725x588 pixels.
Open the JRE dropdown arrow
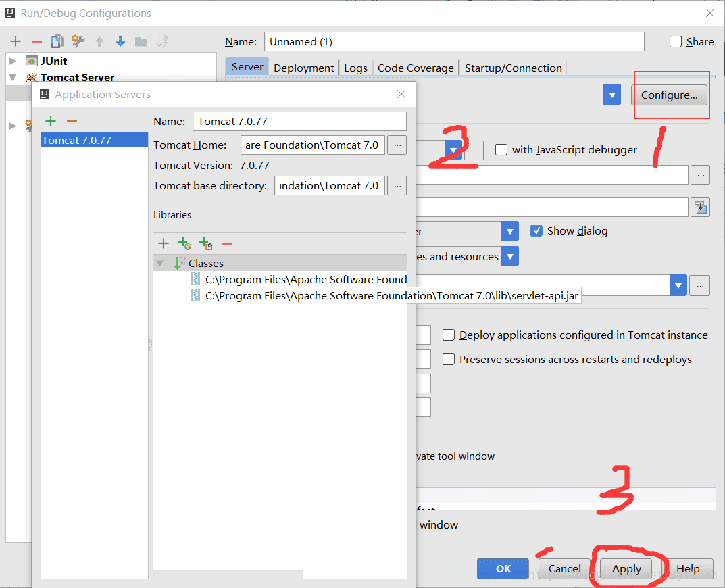coord(678,285)
